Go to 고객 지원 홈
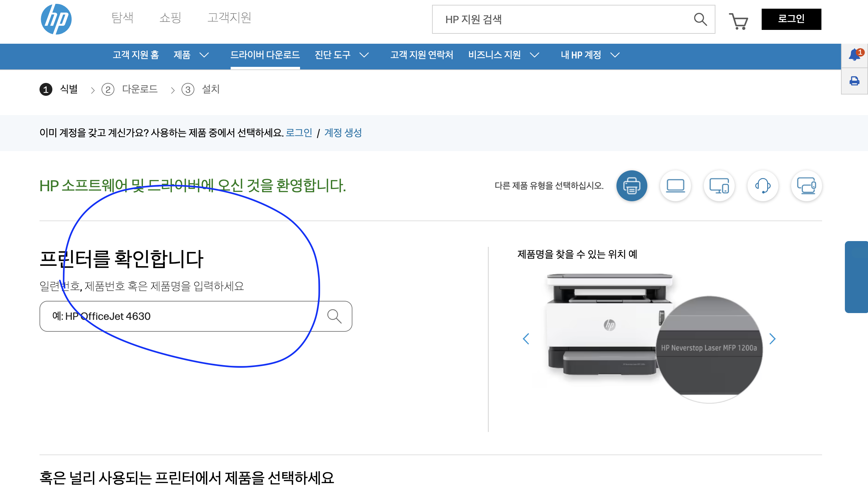868x504 pixels. tap(136, 55)
